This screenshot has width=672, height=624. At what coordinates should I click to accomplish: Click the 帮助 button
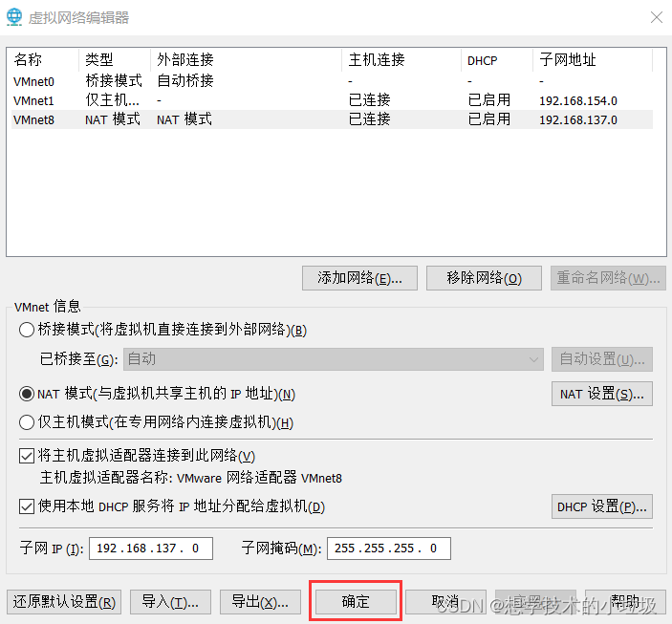(x=625, y=602)
